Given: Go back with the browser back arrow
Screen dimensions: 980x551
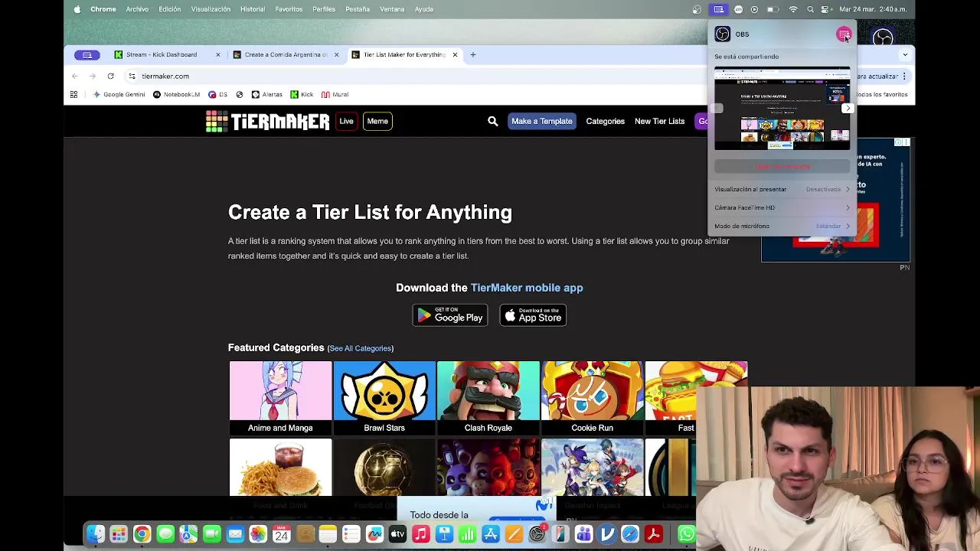Looking at the screenshot, I should 74,76.
